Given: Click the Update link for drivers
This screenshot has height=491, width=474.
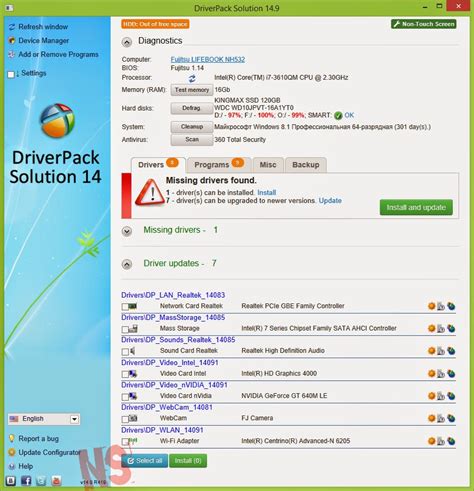Looking at the screenshot, I should (x=330, y=200).
